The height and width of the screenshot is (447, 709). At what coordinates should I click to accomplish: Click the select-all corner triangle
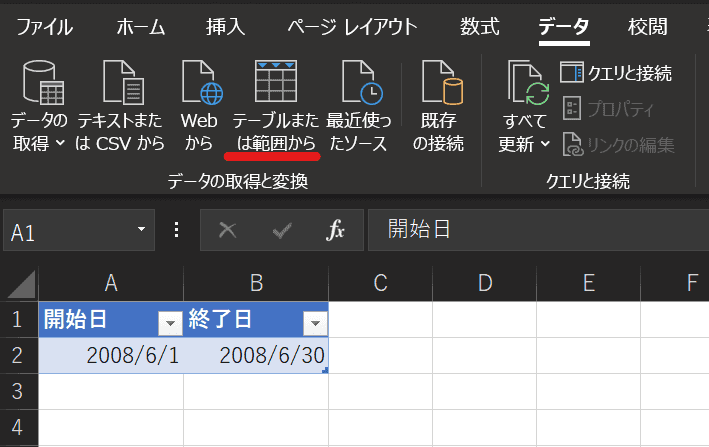tap(20, 285)
